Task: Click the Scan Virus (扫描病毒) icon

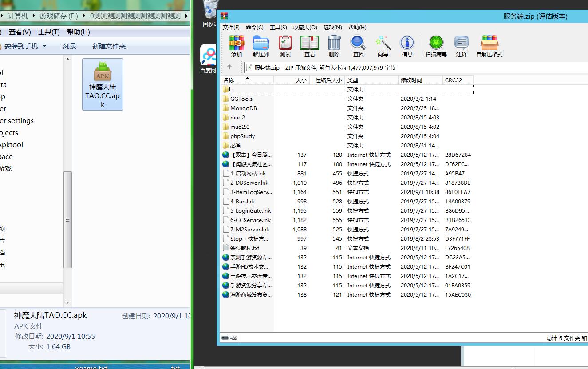Action: click(x=436, y=46)
